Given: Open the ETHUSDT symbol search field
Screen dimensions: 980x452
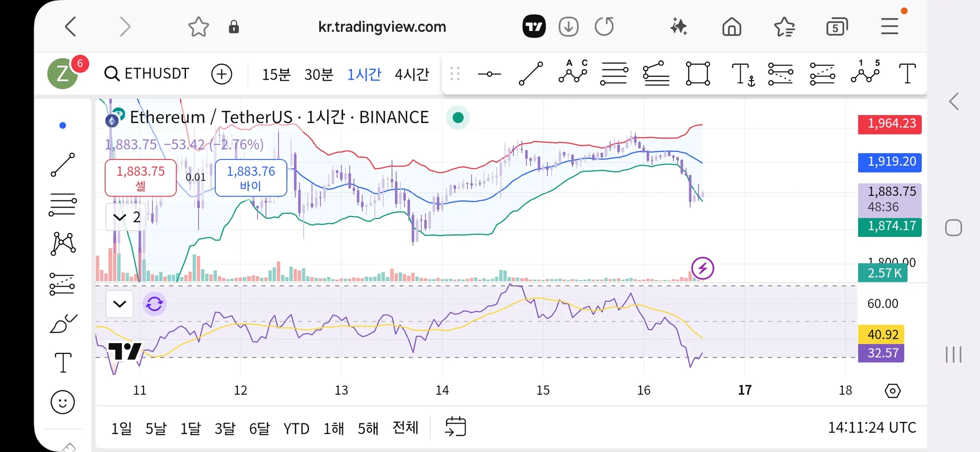Looking at the screenshot, I should point(147,74).
